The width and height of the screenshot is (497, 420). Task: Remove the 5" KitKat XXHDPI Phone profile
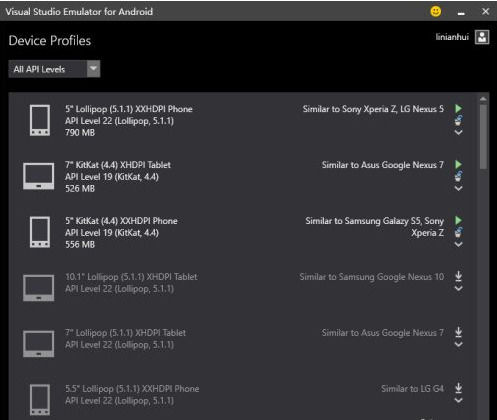(x=459, y=232)
